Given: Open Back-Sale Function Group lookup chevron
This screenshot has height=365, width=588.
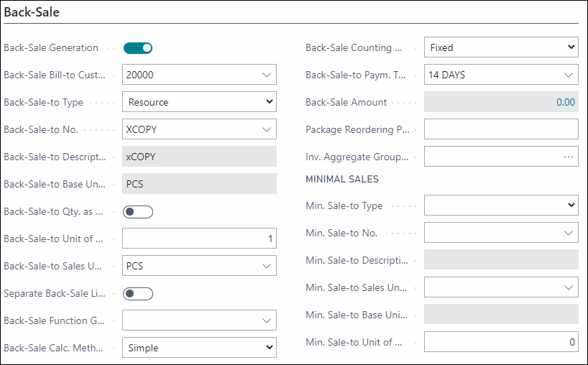Looking at the screenshot, I should click(x=267, y=320).
